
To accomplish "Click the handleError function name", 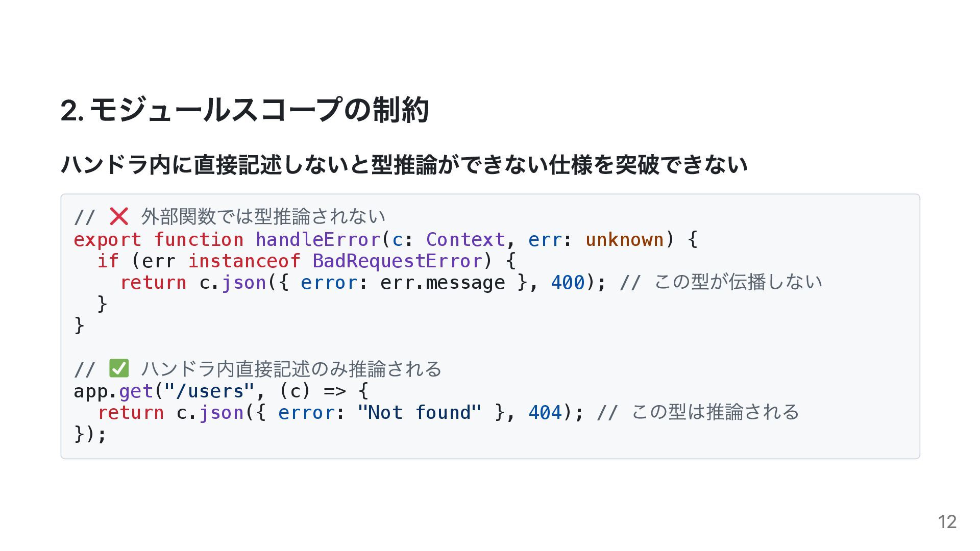I will point(318,239).
